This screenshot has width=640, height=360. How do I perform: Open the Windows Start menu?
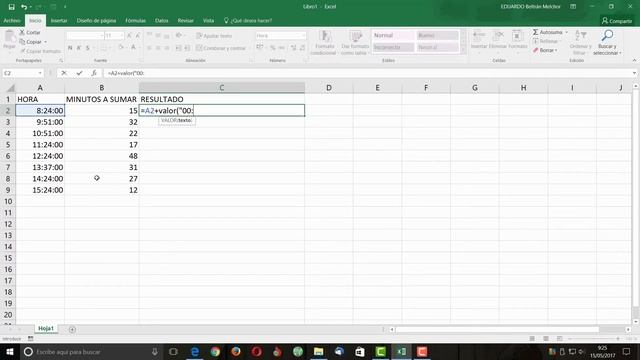[x=9, y=351]
